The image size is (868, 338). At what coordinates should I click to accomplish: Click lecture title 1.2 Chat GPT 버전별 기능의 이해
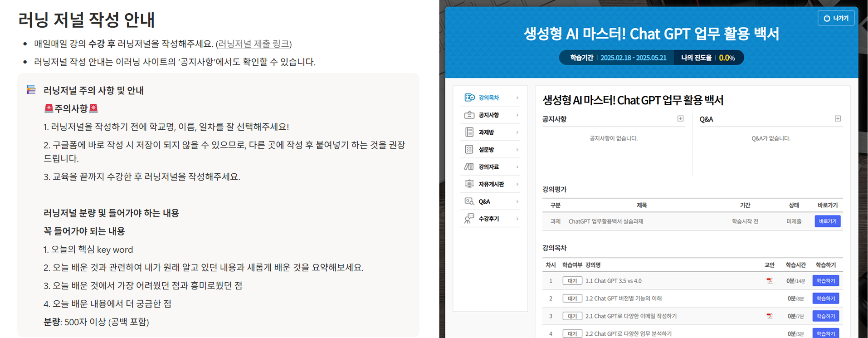coord(623,299)
